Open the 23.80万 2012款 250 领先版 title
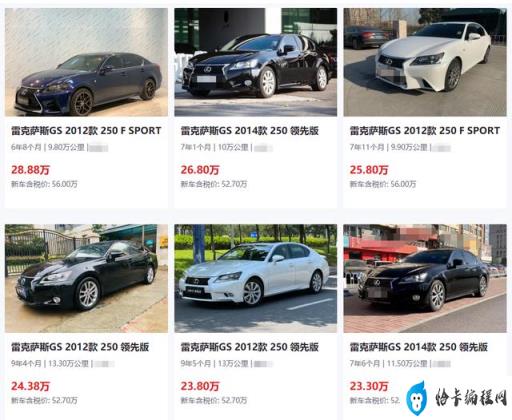Image resolution: width=512 pixels, height=420 pixels. (250, 347)
